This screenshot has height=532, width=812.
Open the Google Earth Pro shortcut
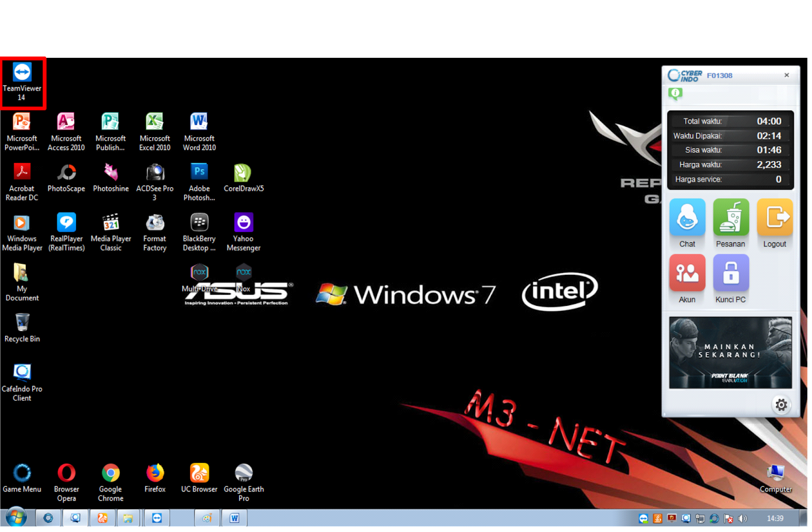pos(244,483)
